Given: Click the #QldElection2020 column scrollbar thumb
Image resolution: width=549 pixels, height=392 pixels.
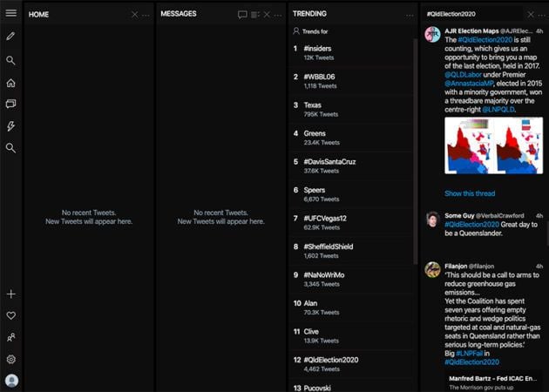Looking at the screenshot, I should [547, 233].
